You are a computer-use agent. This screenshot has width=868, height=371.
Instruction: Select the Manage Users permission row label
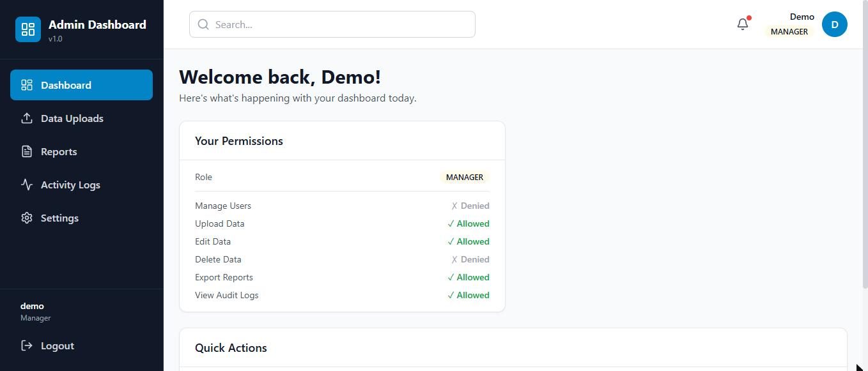tap(223, 206)
